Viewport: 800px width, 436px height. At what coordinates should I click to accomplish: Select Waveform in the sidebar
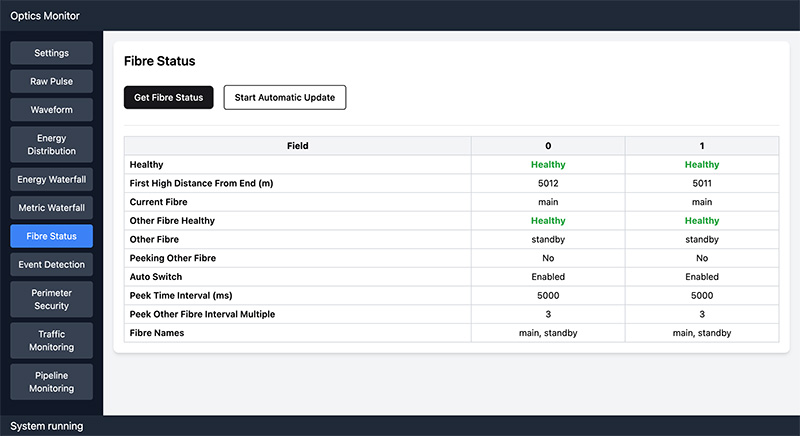pyautogui.click(x=51, y=109)
